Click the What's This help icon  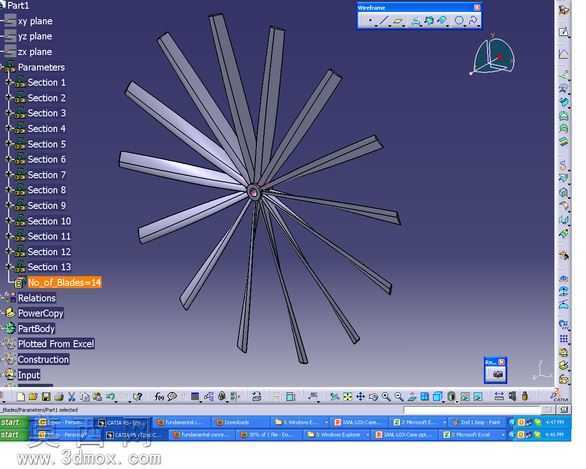pyautogui.click(x=137, y=396)
